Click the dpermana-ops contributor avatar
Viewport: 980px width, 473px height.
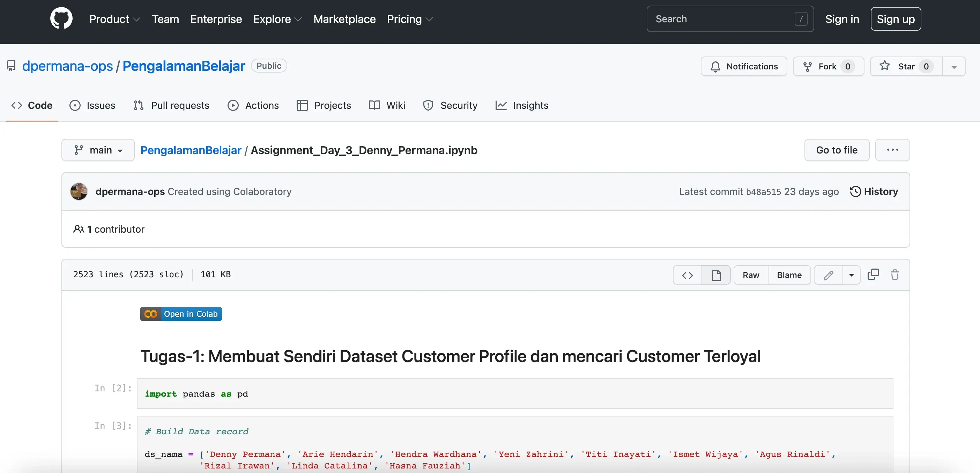click(79, 191)
